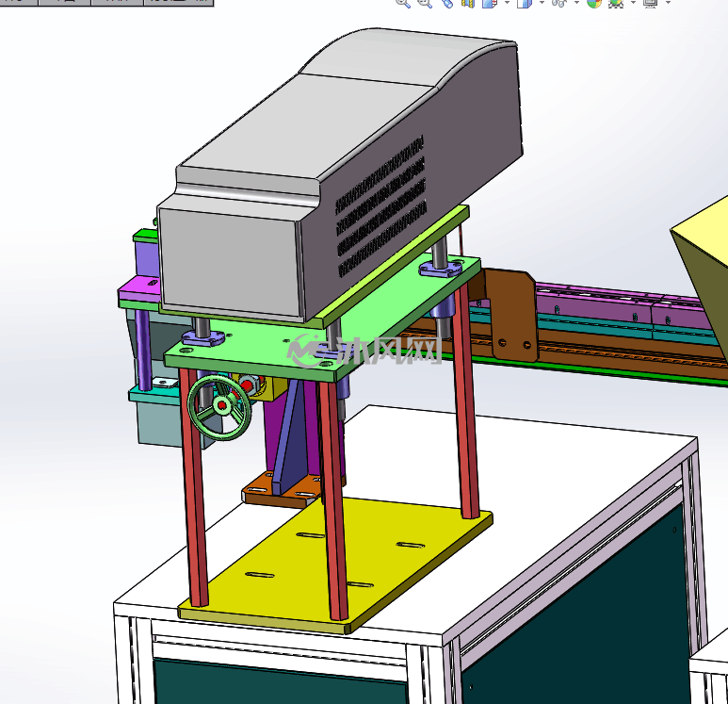Click the Zoom to Fit magnifier icon
The height and width of the screenshot is (704, 728).
click(402, 3)
